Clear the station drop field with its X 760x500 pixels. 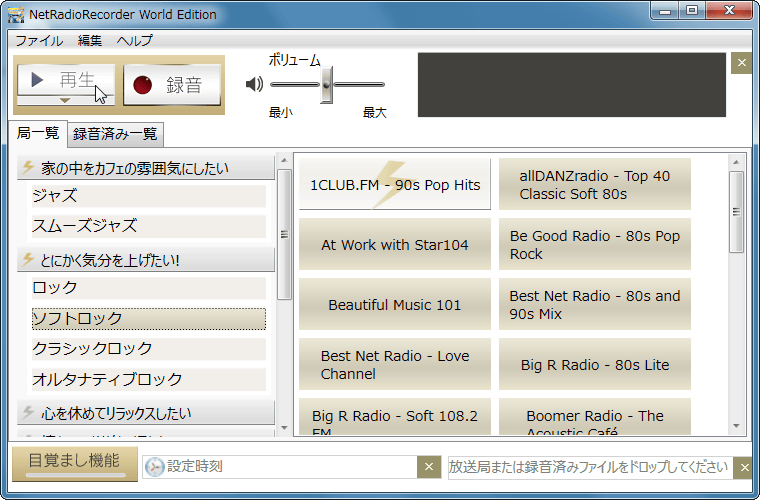click(x=744, y=468)
